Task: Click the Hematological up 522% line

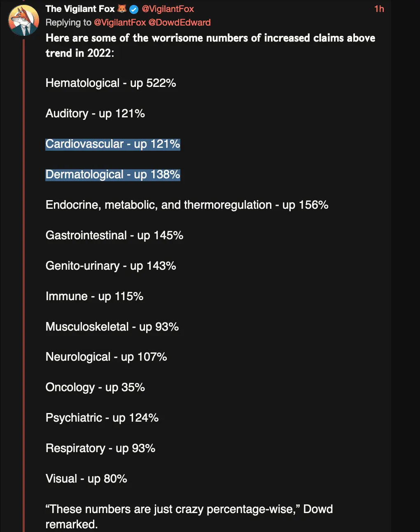Action: pyautogui.click(x=111, y=83)
